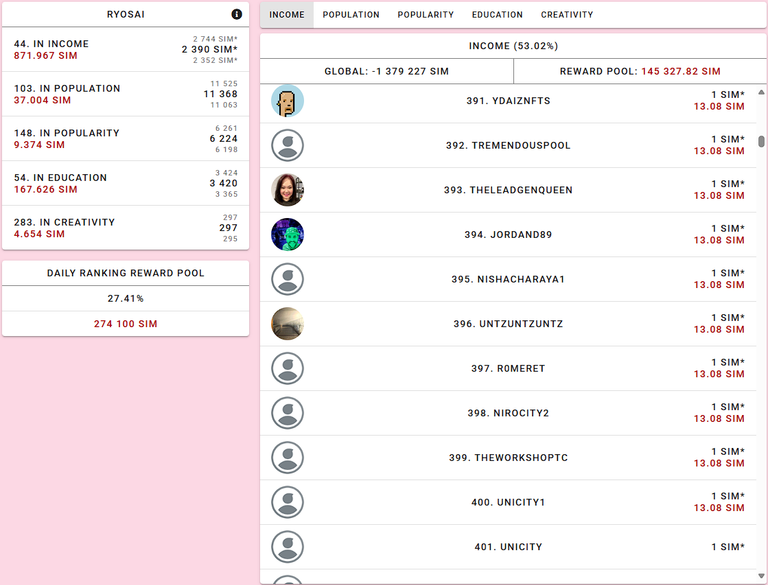The image size is (768, 585).
Task: Select the 148. IN POPULARITY row
Action: [x=125, y=139]
